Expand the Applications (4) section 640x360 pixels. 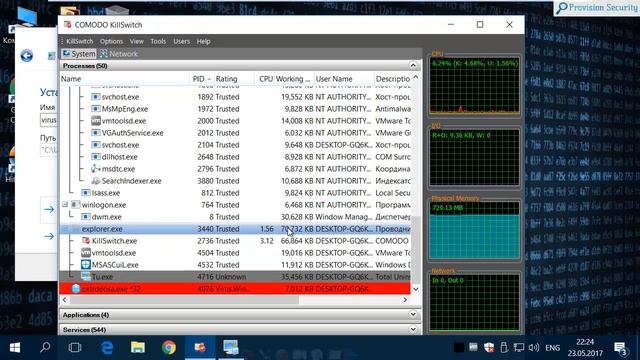pyautogui.click(x=413, y=315)
